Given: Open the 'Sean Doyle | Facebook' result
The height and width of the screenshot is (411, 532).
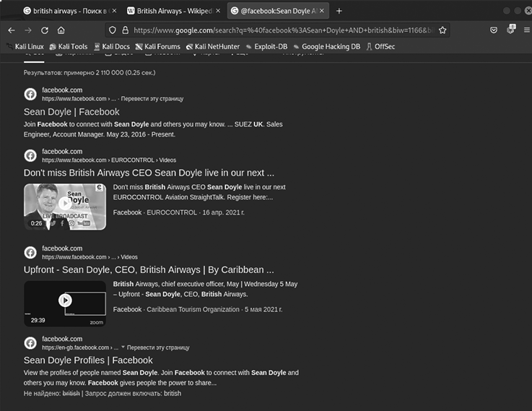Looking at the screenshot, I should tap(71, 112).
